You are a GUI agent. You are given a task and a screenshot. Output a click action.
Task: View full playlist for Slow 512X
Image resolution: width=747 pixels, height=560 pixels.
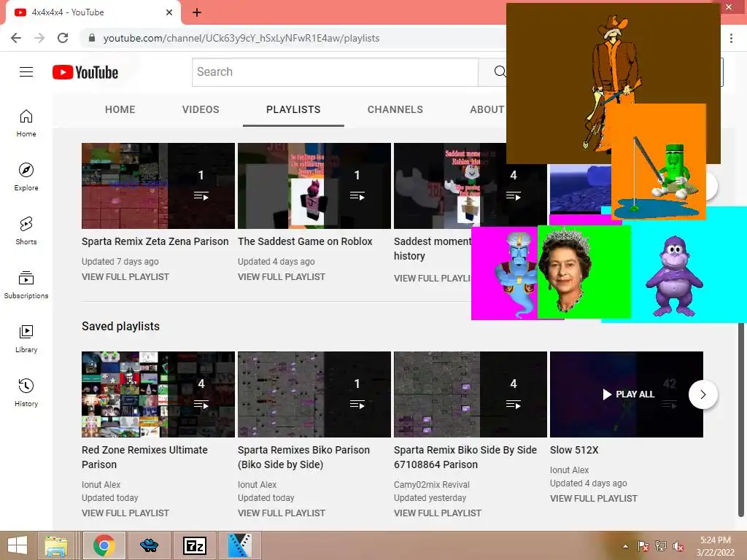click(594, 499)
